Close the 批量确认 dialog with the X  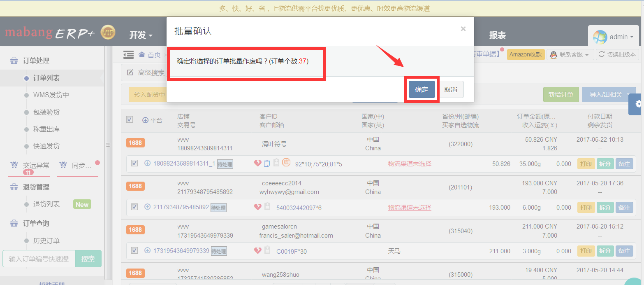[463, 29]
